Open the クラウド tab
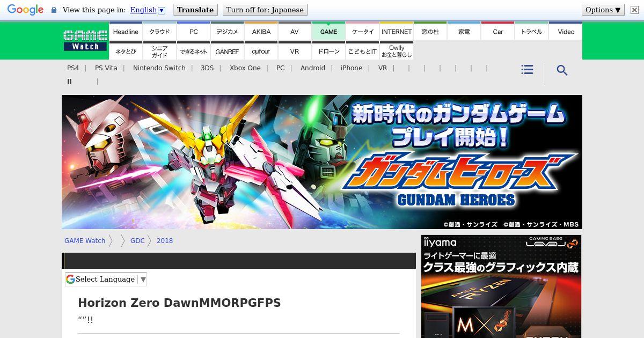644x338 pixels. click(x=159, y=32)
